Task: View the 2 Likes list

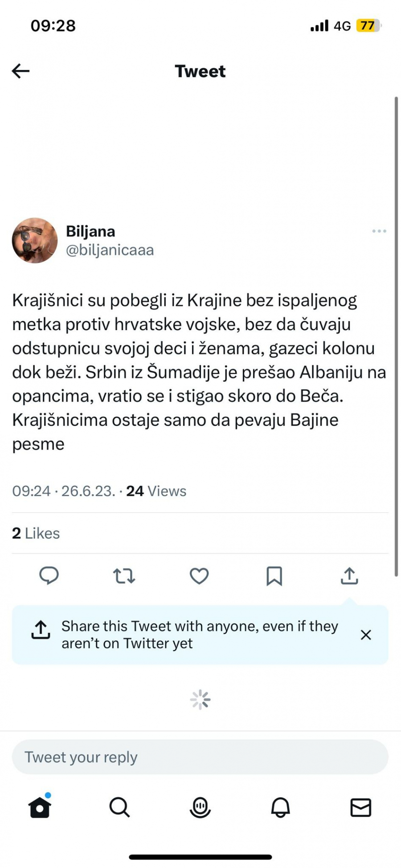Action: pos(36,533)
